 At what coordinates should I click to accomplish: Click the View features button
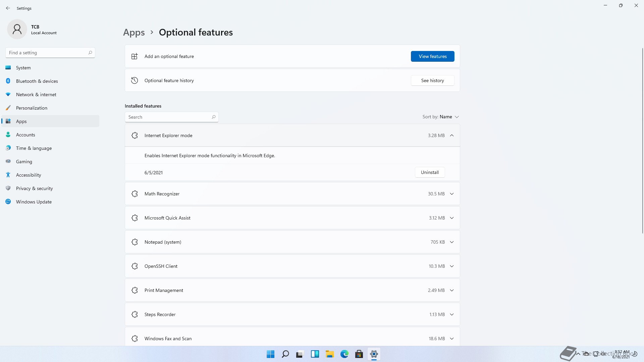(x=433, y=56)
